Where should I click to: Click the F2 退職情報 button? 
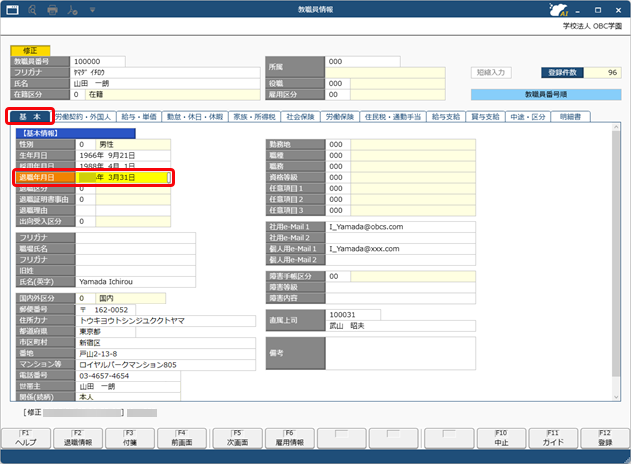pyautogui.click(x=79, y=438)
